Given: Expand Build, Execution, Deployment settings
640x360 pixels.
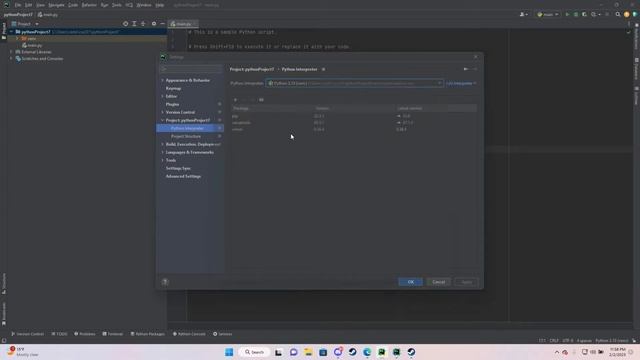Looking at the screenshot, I should (162, 144).
